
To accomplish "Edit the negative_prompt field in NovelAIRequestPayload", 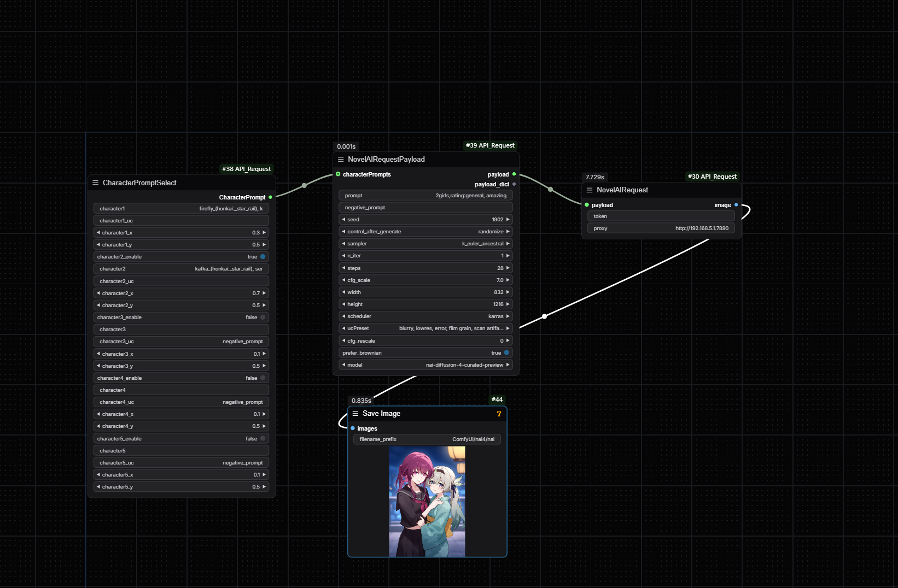I will [425, 208].
